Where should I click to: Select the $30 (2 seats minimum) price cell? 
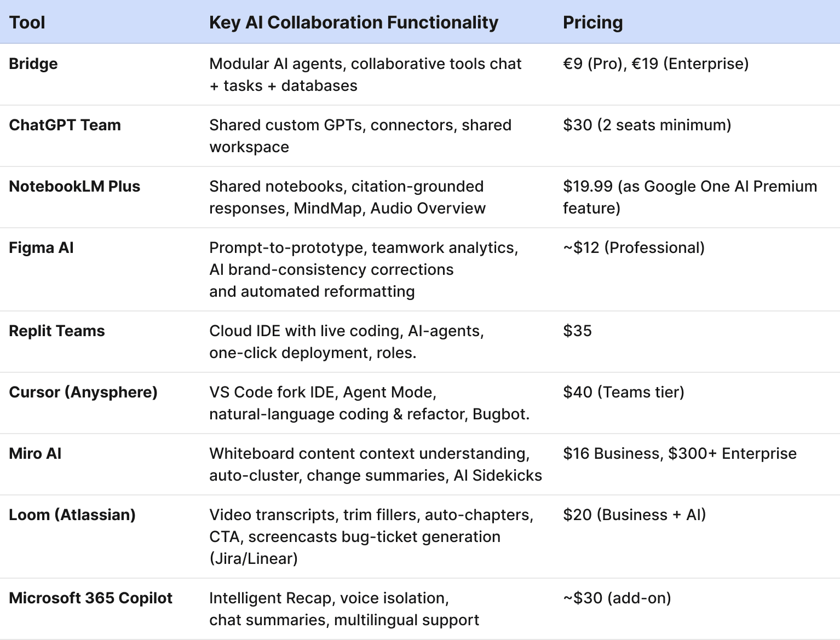pyautogui.click(x=647, y=125)
